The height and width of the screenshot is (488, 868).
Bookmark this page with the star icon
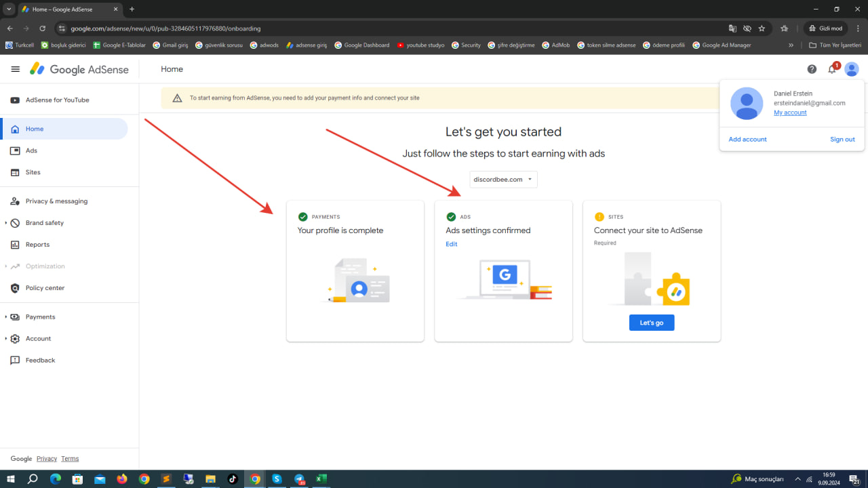pyautogui.click(x=762, y=28)
